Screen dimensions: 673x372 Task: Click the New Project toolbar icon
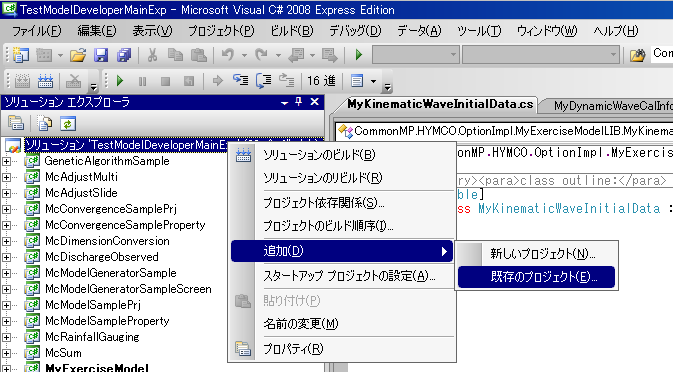pos(20,55)
